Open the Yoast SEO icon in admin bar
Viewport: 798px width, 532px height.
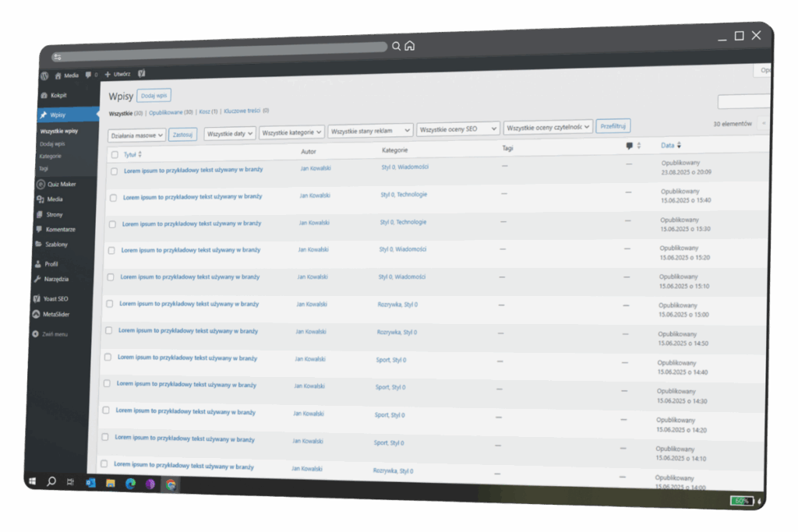pyautogui.click(x=142, y=73)
